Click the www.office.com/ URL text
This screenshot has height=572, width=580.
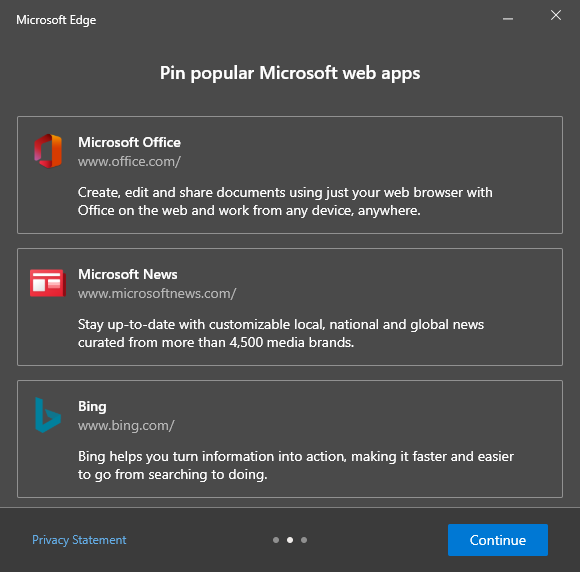129,162
